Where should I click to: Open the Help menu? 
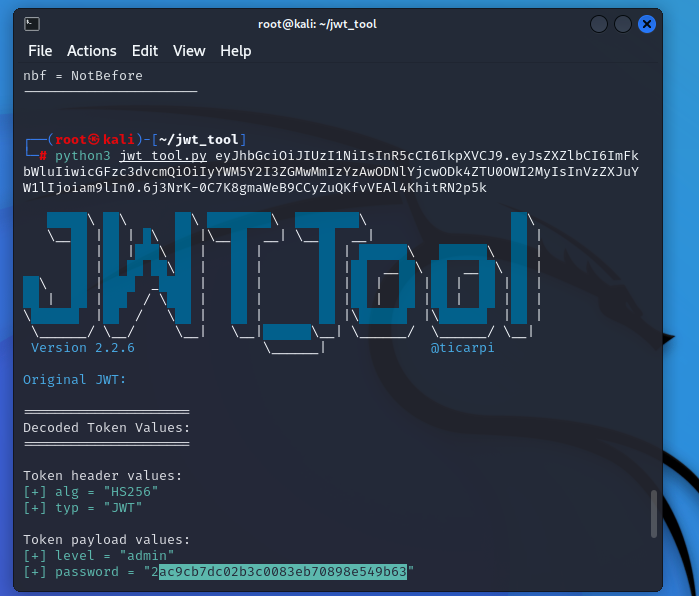[235, 51]
